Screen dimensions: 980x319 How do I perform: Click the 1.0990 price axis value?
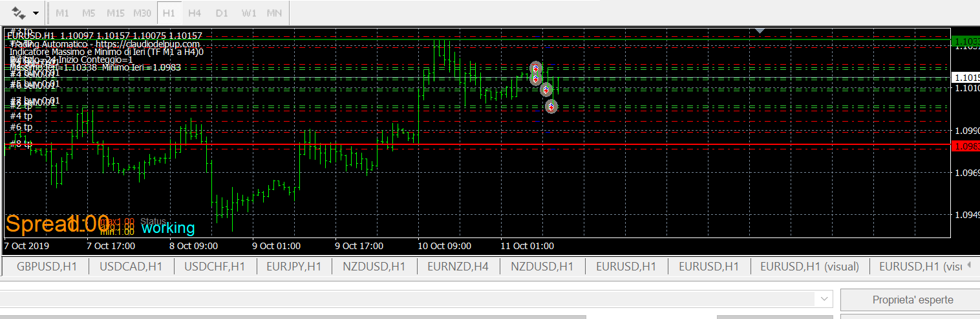(966, 131)
